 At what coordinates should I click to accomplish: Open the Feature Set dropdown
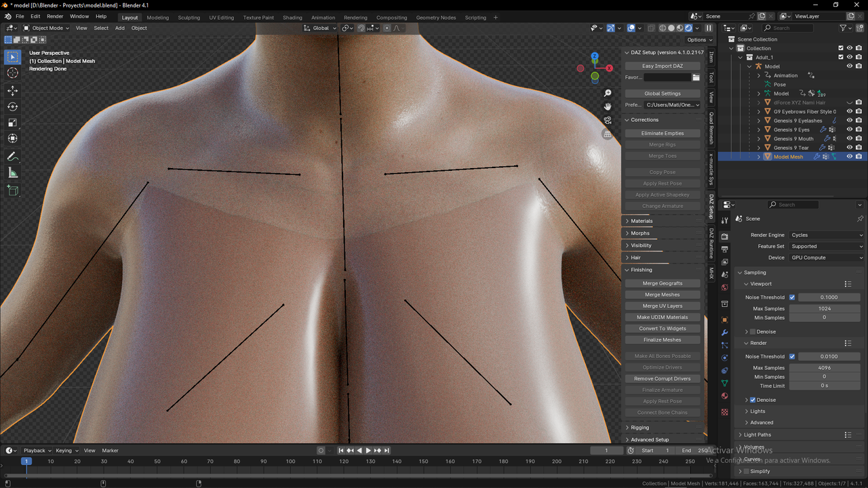point(827,247)
